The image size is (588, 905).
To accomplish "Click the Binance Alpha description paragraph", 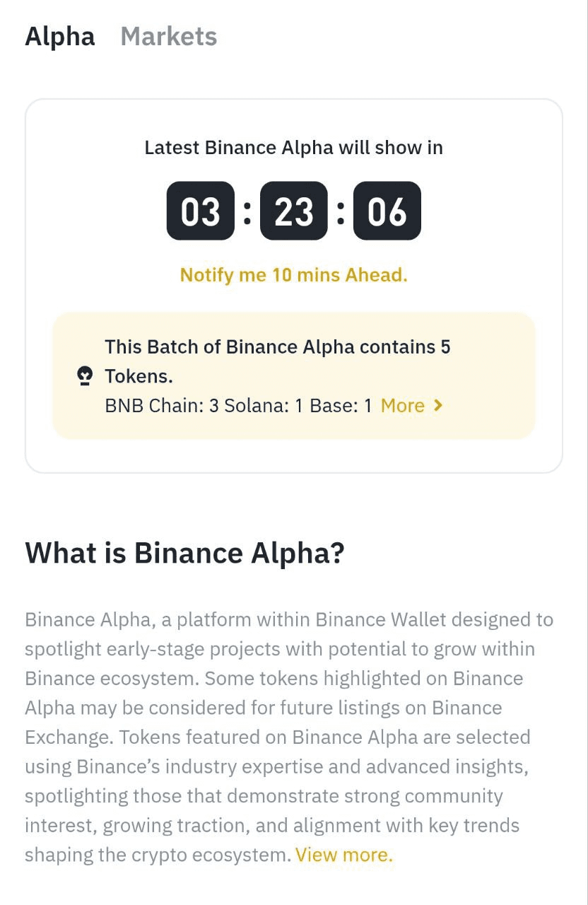I will 289,737.
